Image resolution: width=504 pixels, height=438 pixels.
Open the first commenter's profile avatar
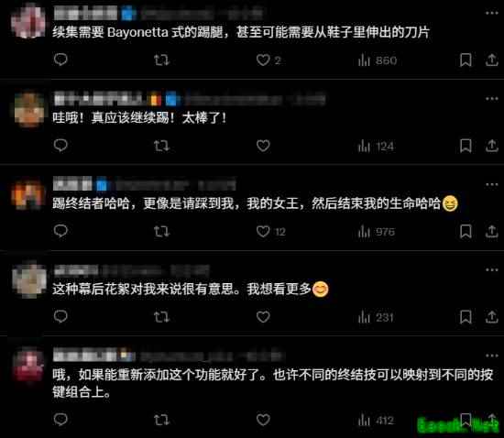tap(28, 21)
